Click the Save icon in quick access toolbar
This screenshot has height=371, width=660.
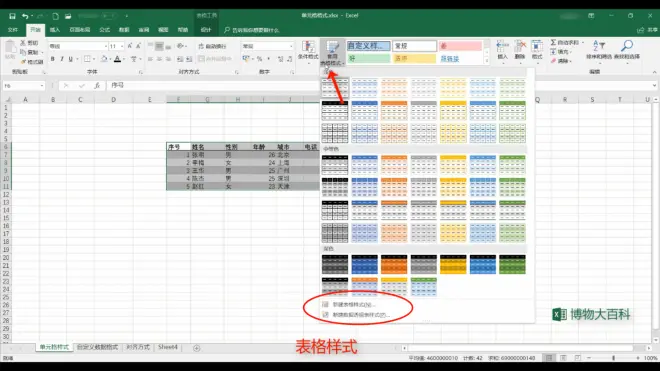12,16
